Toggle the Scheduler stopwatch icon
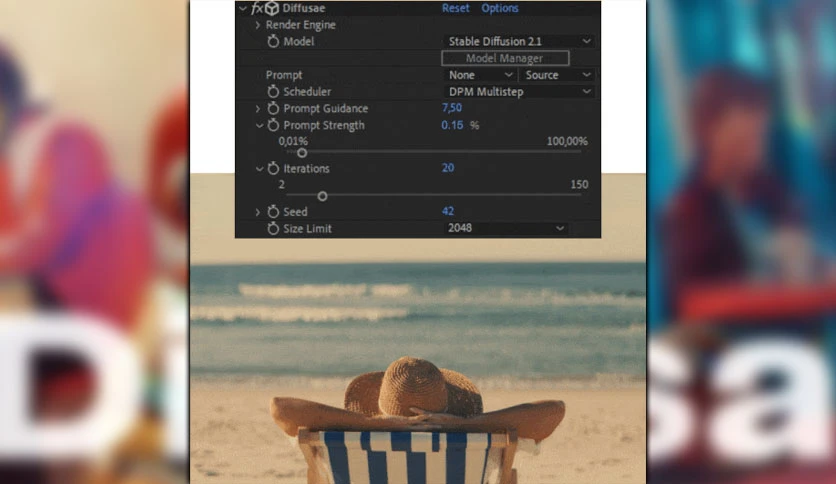836x484 pixels. tap(273, 92)
